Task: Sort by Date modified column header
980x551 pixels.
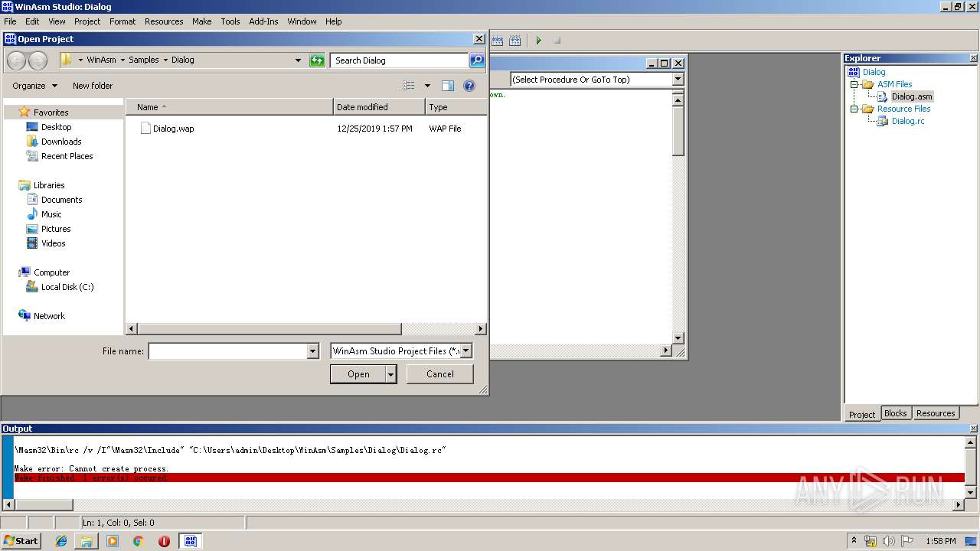Action: click(x=380, y=107)
